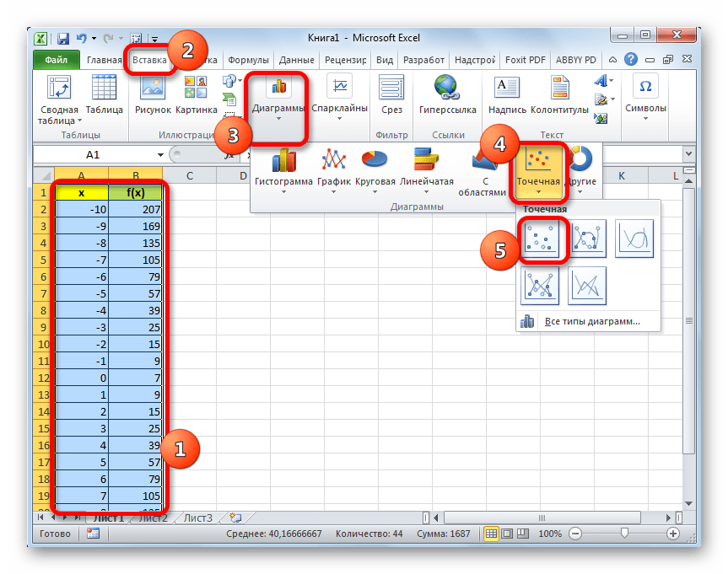The image size is (728, 574).
Task: Switch to Normal view in status bar
Action: point(490,534)
